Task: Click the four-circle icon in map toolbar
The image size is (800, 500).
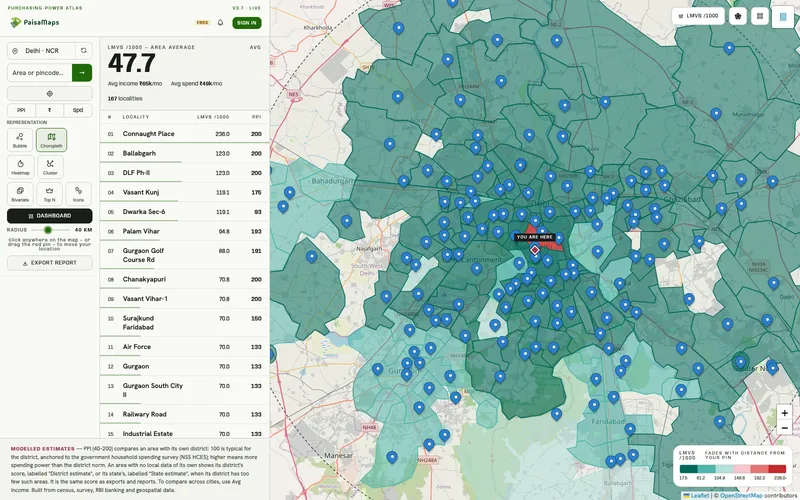Action: coord(760,16)
